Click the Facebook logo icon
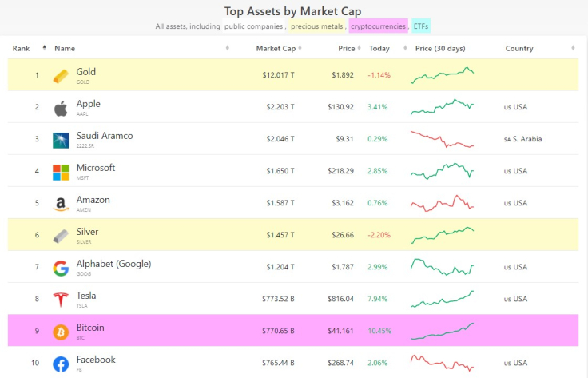This screenshot has width=588, height=378. (61, 364)
